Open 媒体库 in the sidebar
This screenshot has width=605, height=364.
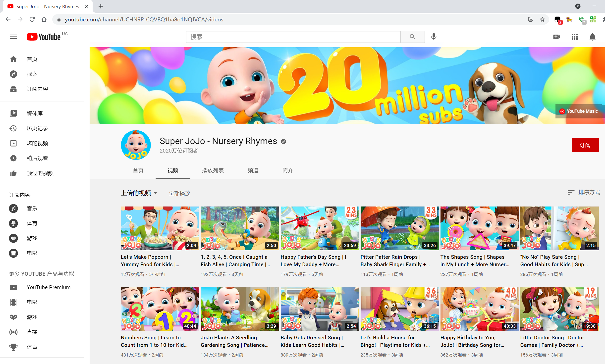click(x=42, y=113)
